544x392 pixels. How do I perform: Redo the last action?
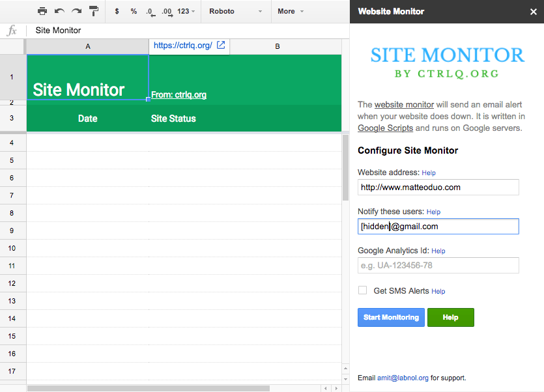point(76,11)
